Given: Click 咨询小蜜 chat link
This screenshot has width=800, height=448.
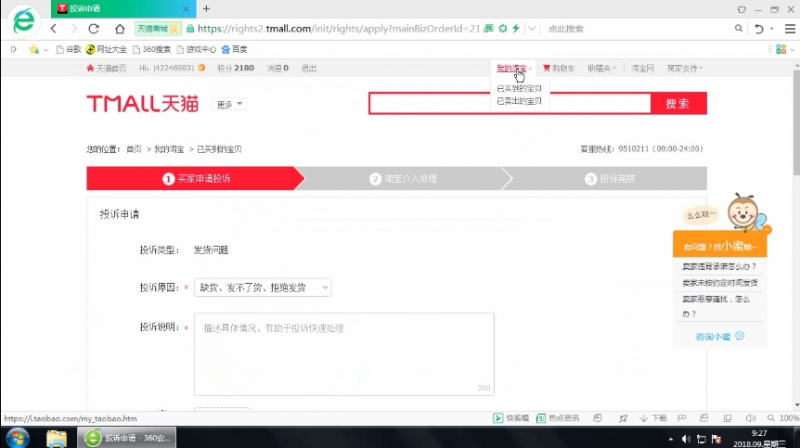Looking at the screenshot, I should [719, 336].
